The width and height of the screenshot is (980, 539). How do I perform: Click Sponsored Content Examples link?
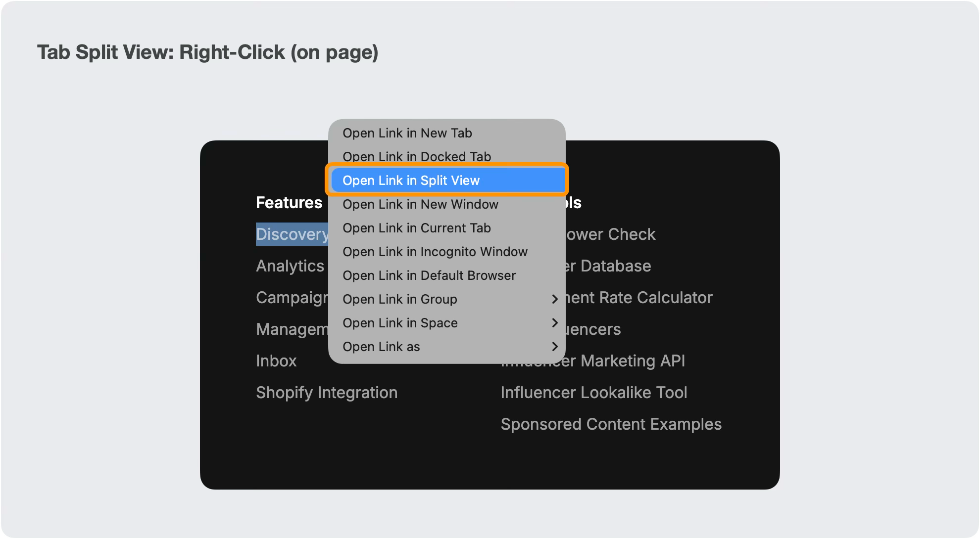click(x=611, y=424)
